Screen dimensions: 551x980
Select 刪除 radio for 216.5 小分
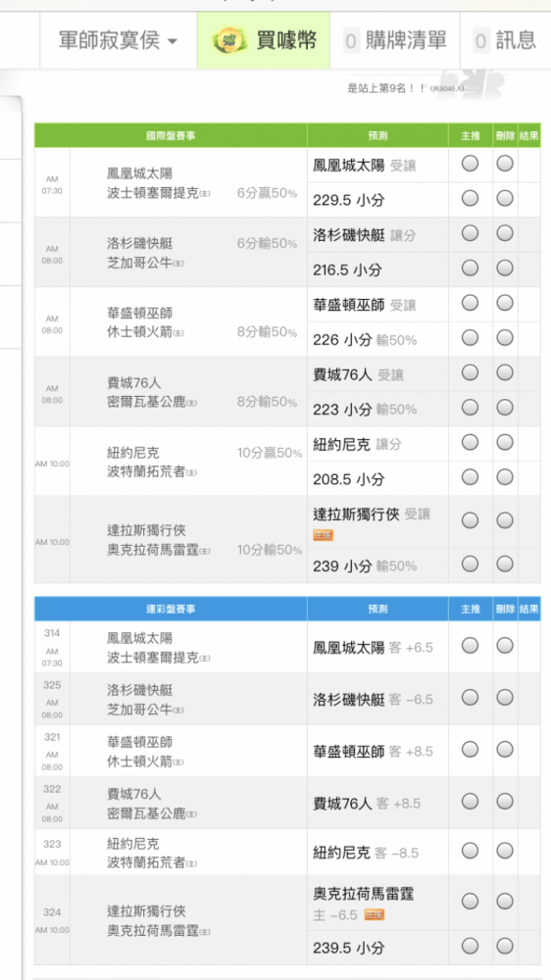tap(505, 269)
